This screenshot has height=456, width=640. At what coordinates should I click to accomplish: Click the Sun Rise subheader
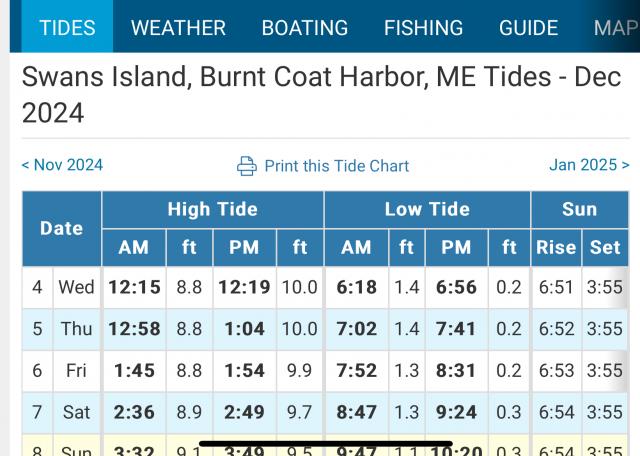(556, 247)
